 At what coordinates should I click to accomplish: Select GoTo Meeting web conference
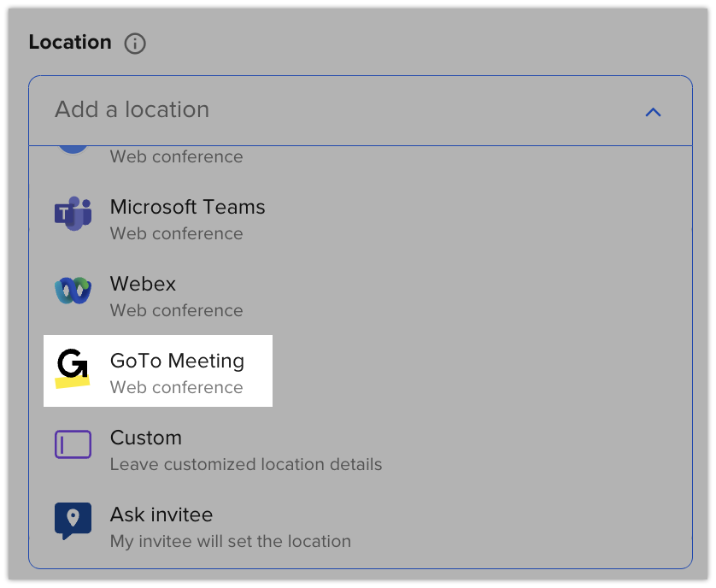[158, 371]
